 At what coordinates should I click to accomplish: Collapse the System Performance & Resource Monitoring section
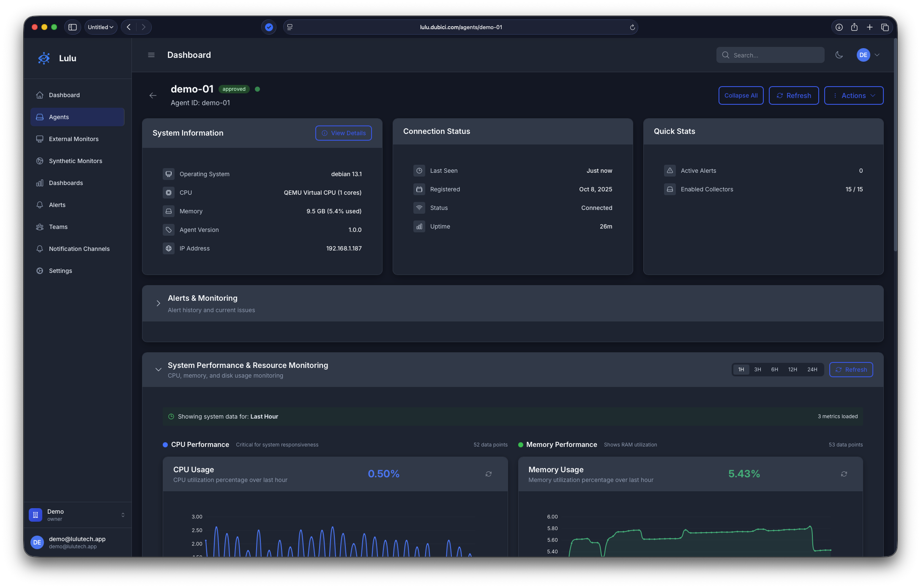pyautogui.click(x=159, y=369)
